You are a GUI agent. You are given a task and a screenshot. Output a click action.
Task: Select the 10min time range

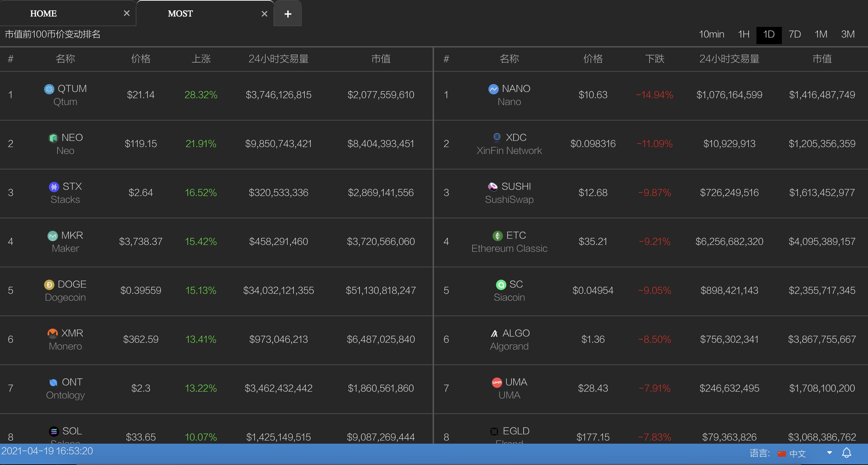711,34
